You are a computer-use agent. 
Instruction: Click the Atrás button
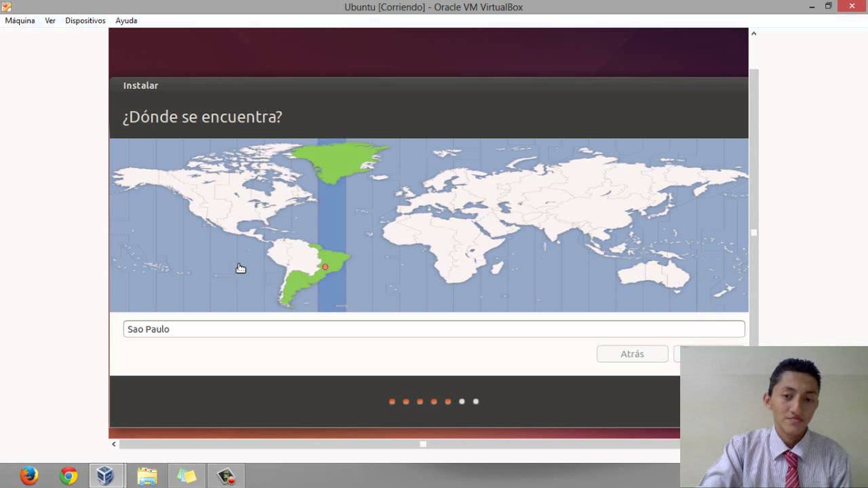(632, 354)
